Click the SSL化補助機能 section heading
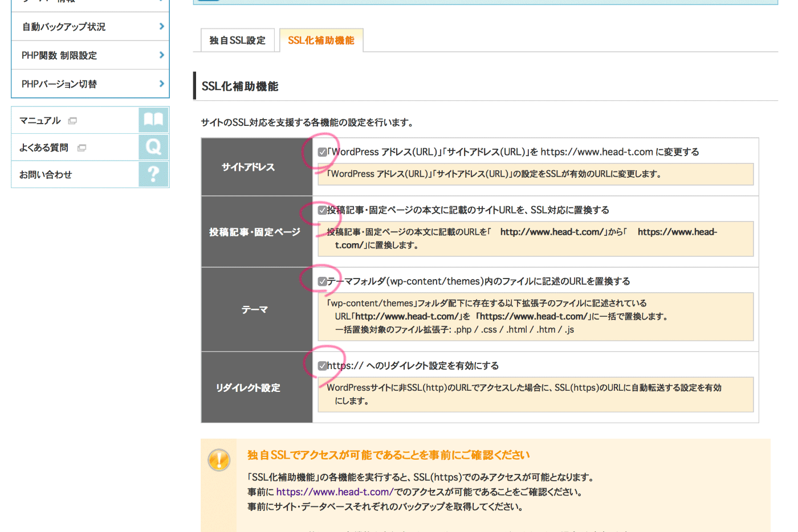 (240, 87)
